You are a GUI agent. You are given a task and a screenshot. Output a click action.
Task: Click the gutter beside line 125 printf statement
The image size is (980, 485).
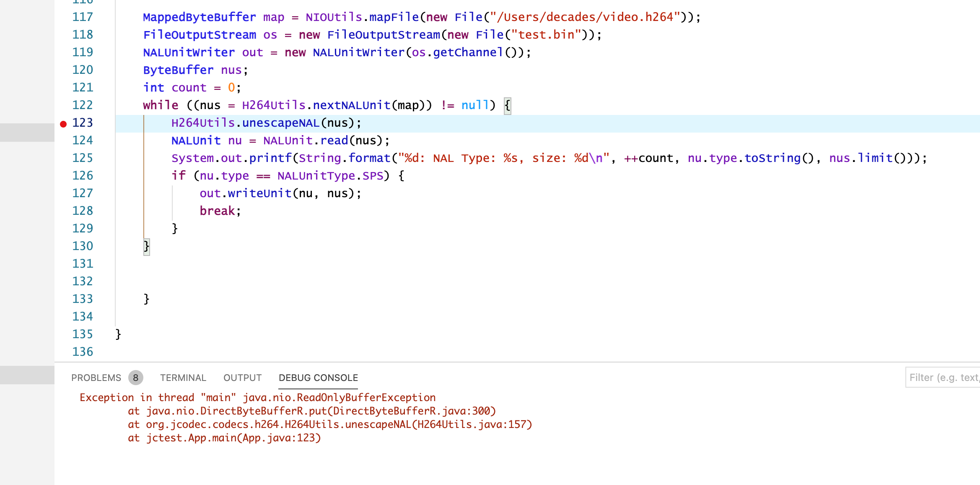click(63, 158)
